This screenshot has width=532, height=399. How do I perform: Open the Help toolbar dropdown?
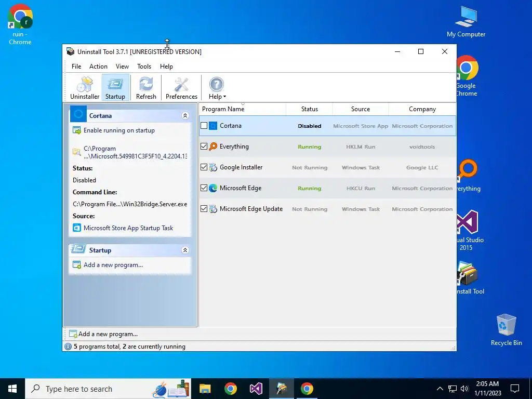tap(217, 87)
